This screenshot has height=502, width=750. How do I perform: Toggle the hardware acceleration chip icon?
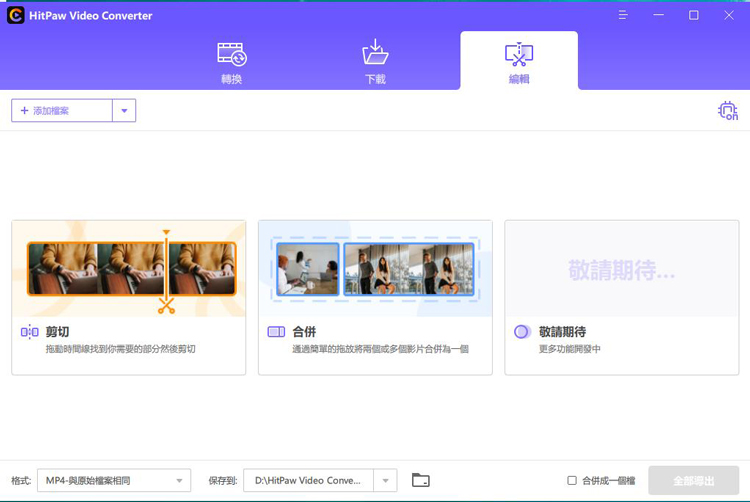[728, 110]
